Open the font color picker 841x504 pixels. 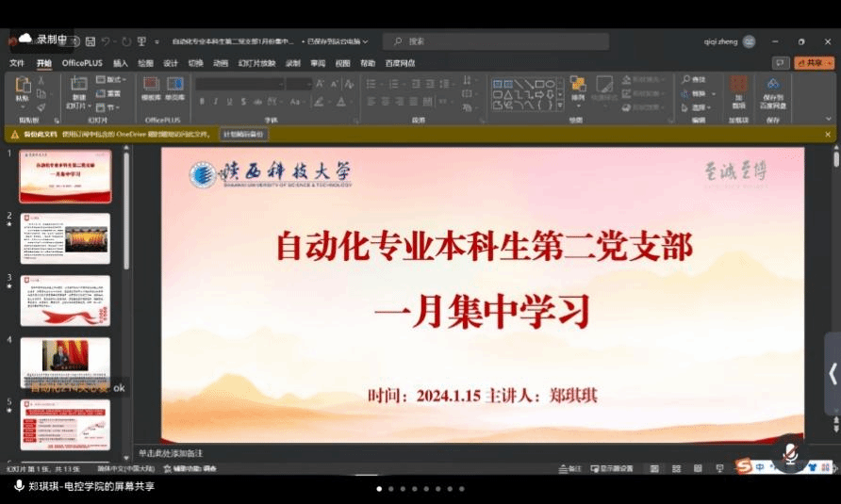point(343,102)
